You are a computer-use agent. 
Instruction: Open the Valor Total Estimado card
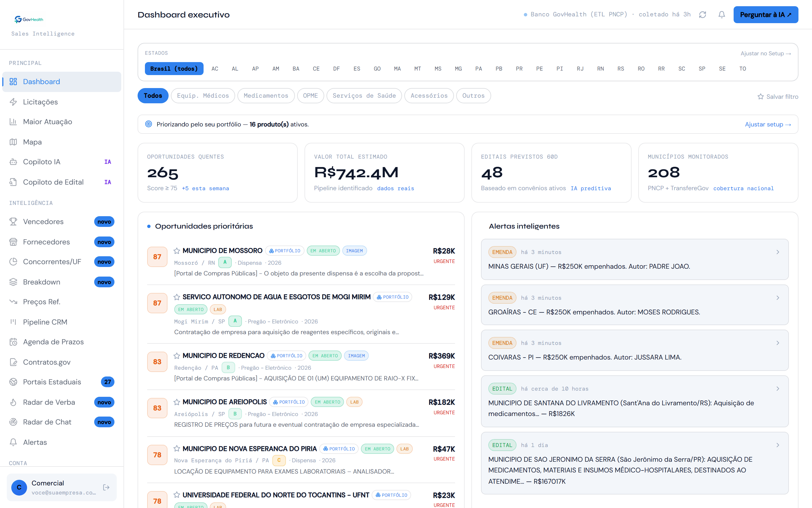[385, 173]
